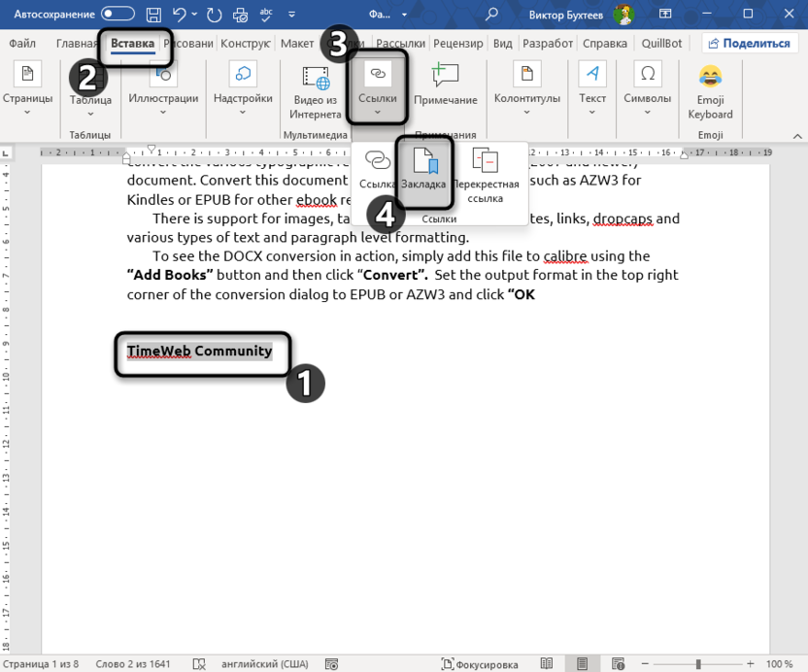The height and width of the screenshot is (672, 808).
Task: Open the Вставка ribbon tab
Action: [132, 44]
